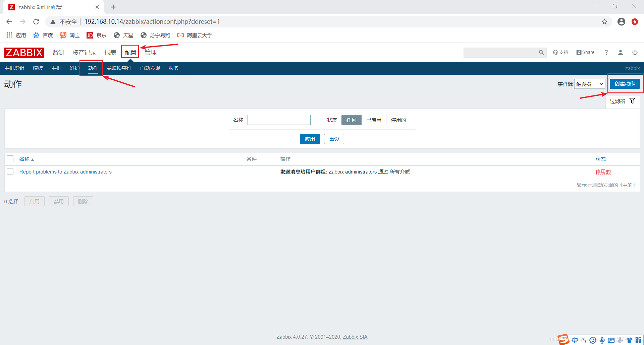Open the Apps (应用) grid bookmark
This screenshot has height=345, width=644.
coord(16,35)
